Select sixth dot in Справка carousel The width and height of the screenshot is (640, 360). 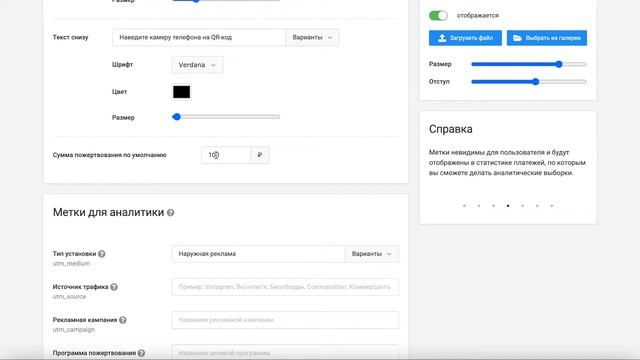(x=537, y=206)
